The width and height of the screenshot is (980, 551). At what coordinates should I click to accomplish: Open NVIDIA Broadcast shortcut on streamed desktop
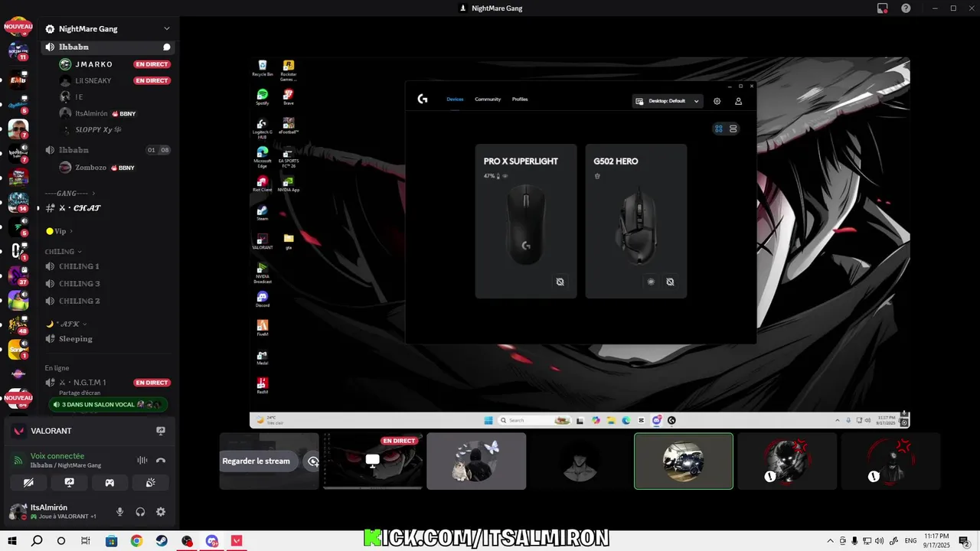tap(263, 273)
